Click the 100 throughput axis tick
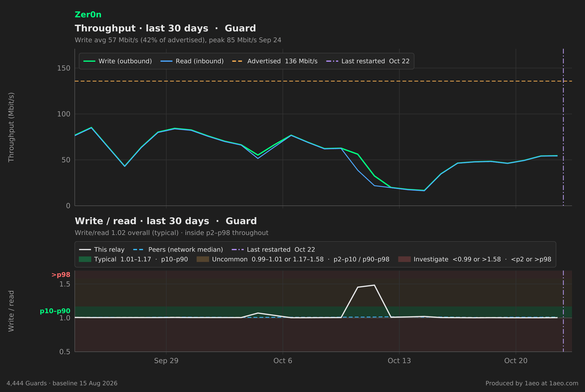 coord(64,114)
